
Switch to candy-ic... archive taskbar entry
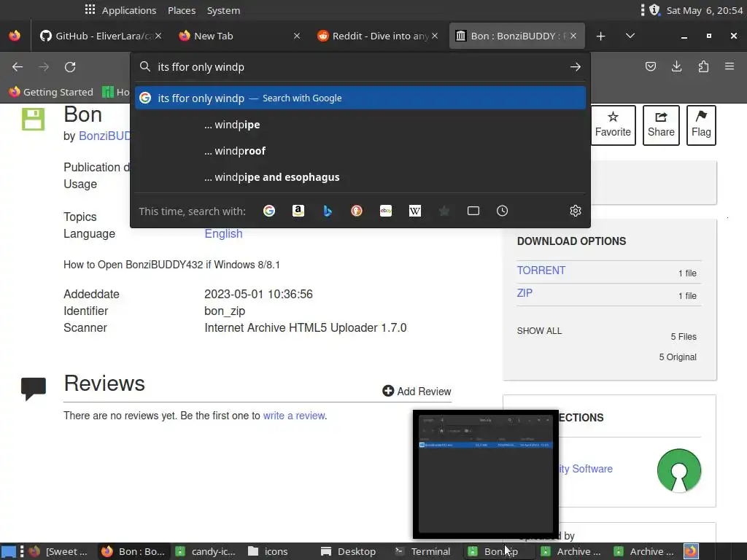pos(206,551)
